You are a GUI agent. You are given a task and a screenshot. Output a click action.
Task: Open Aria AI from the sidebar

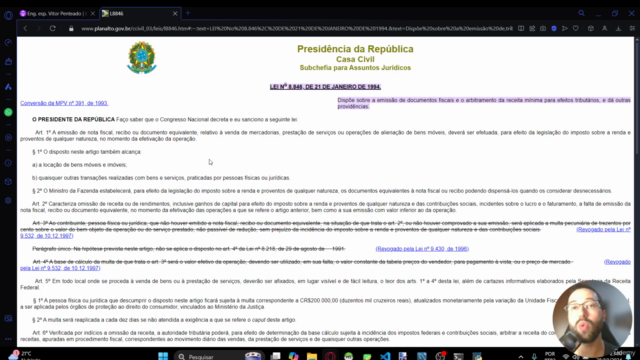tap(8, 87)
